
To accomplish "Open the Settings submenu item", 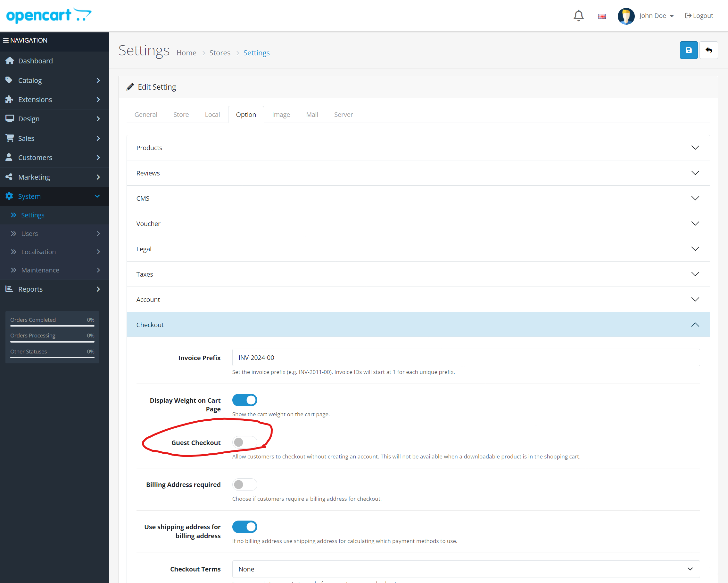I will click(x=54, y=215).
